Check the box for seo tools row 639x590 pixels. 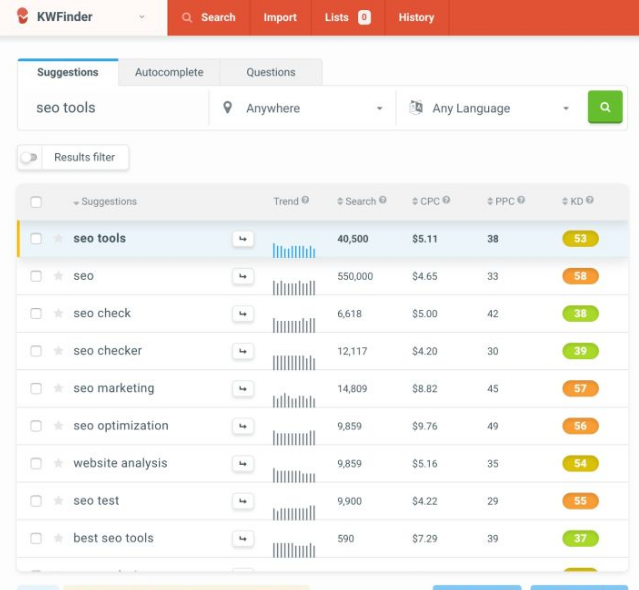36,238
